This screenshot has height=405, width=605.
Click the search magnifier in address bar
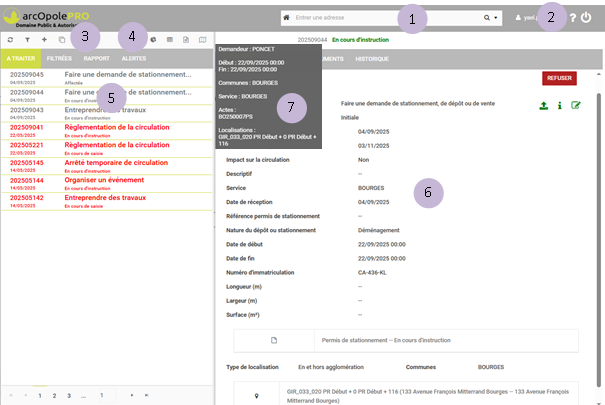coord(488,17)
